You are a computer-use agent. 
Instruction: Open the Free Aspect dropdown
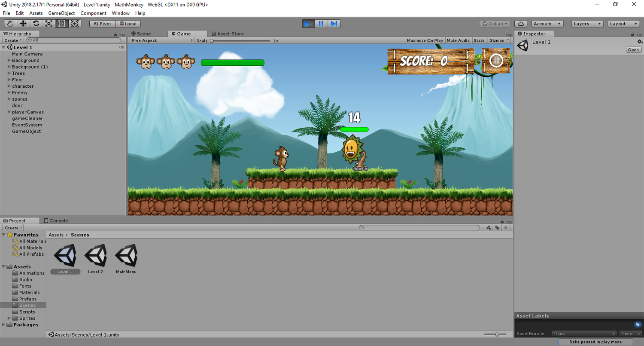click(x=162, y=40)
